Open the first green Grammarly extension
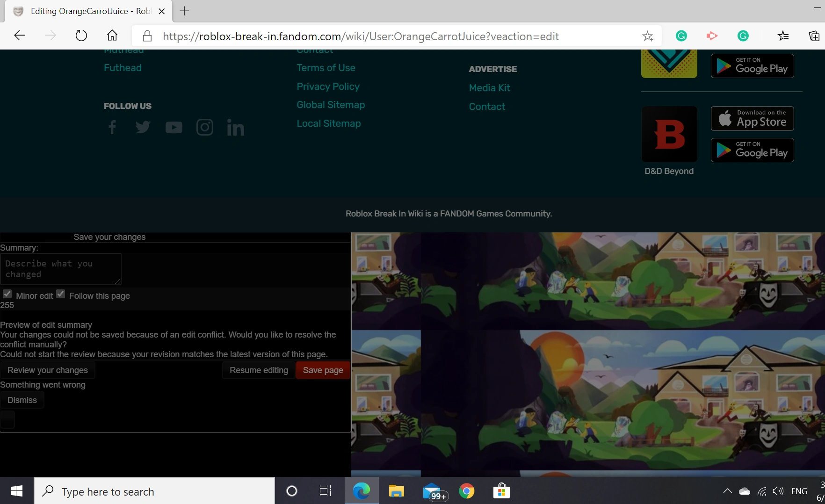Image resolution: width=825 pixels, height=504 pixels. pyautogui.click(x=681, y=36)
